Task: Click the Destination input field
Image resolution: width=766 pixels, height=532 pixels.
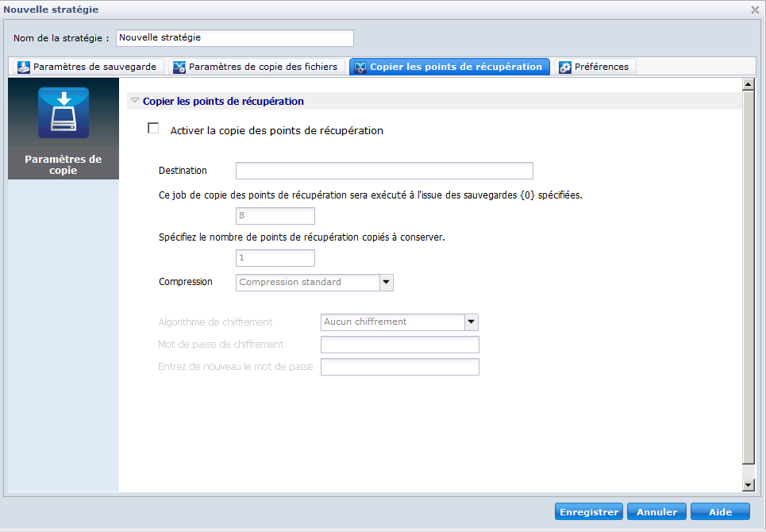Action: [x=384, y=171]
